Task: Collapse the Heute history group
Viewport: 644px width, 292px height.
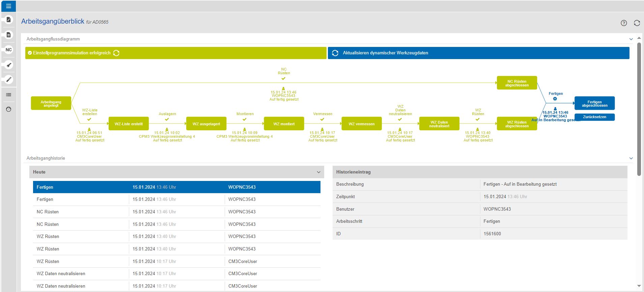Action: coord(318,172)
